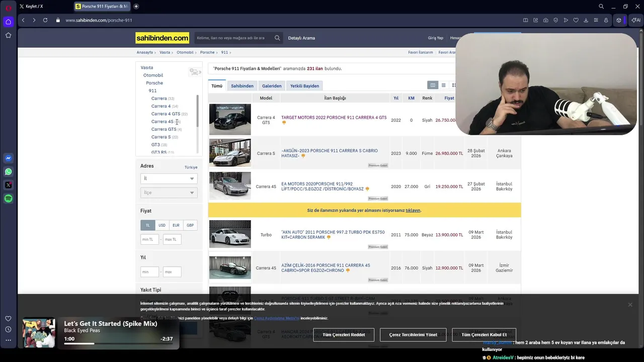Click Çerez Tercihlerimi Yönet button
644x362 pixels.
(413, 335)
